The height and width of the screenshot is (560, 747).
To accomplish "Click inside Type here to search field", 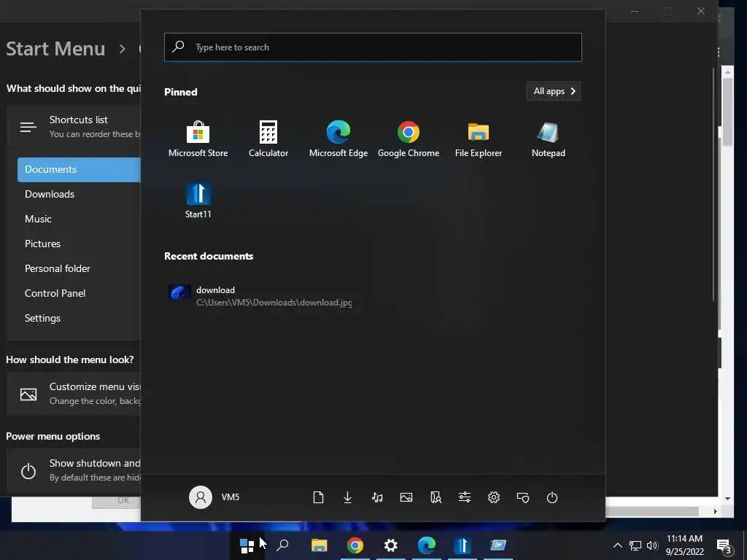I will coord(373,47).
